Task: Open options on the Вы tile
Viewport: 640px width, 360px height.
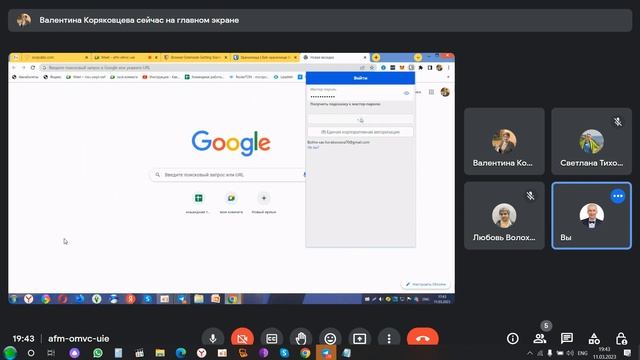Action: click(618, 196)
